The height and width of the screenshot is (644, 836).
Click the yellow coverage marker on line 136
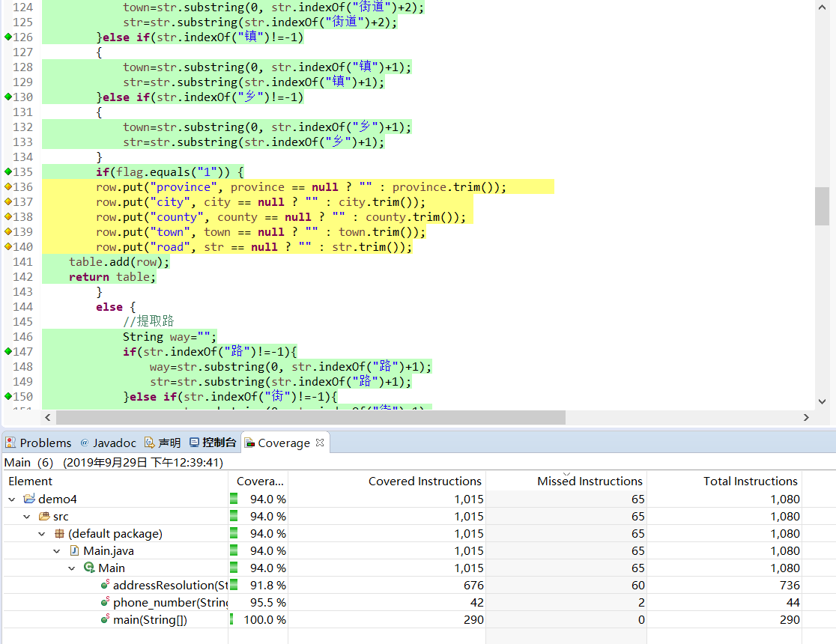pyautogui.click(x=7, y=187)
